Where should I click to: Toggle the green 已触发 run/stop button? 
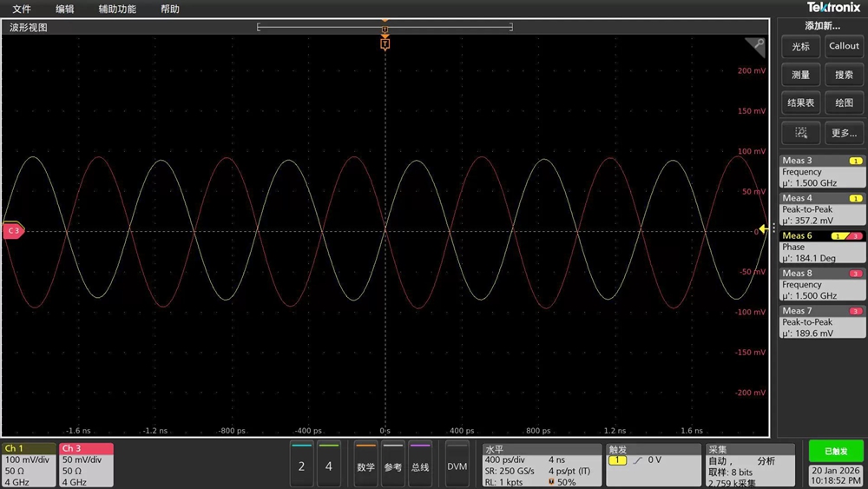tap(836, 451)
